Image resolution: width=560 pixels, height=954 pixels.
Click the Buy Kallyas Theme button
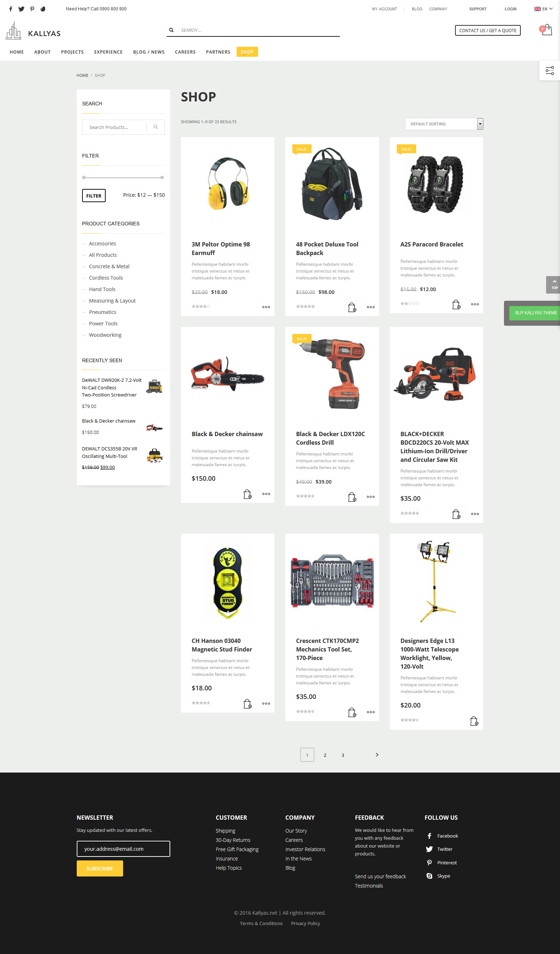535,313
